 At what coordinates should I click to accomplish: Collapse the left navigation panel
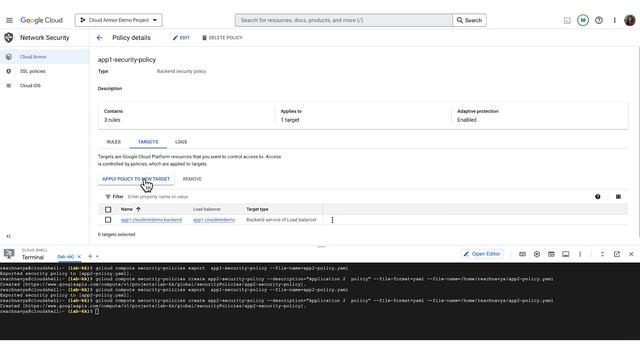[x=8, y=236]
